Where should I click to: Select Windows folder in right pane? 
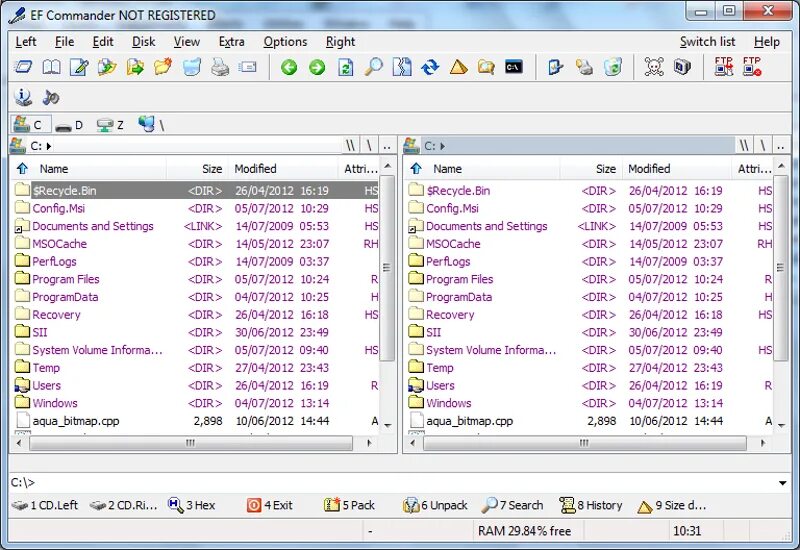[589, 403]
